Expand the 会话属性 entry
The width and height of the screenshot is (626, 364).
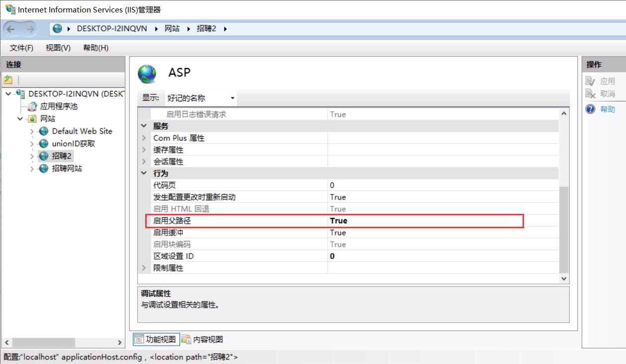tap(144, 161)
